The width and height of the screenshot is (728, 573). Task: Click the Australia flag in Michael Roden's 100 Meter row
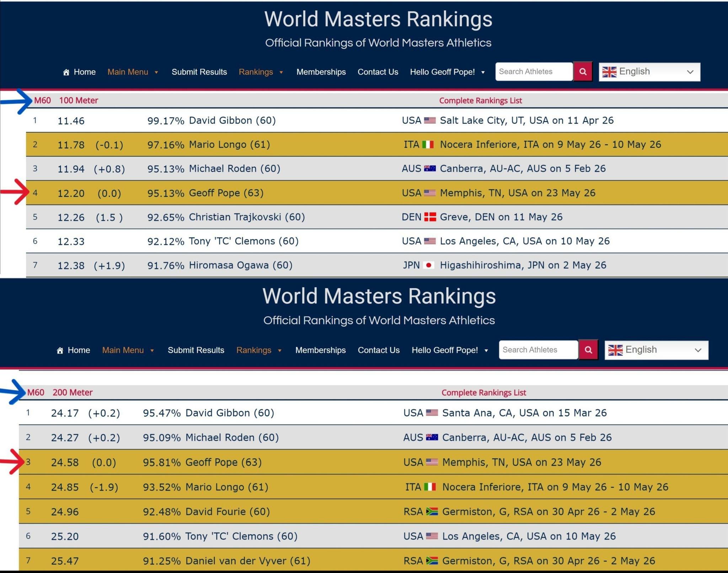430,169
